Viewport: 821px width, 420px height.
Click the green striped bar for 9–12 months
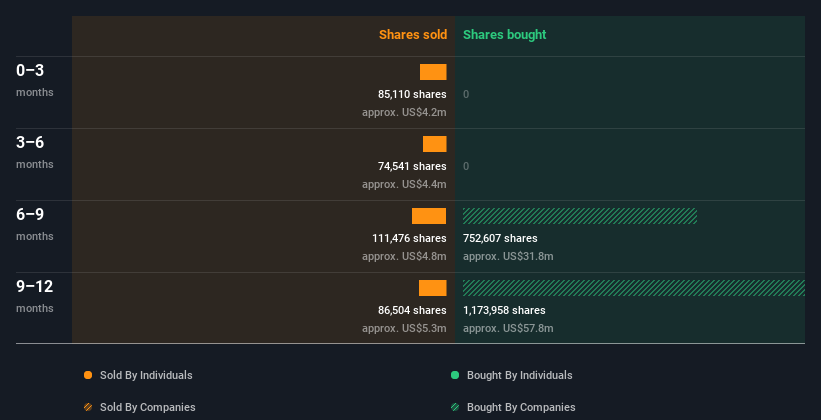click(634, 288)
